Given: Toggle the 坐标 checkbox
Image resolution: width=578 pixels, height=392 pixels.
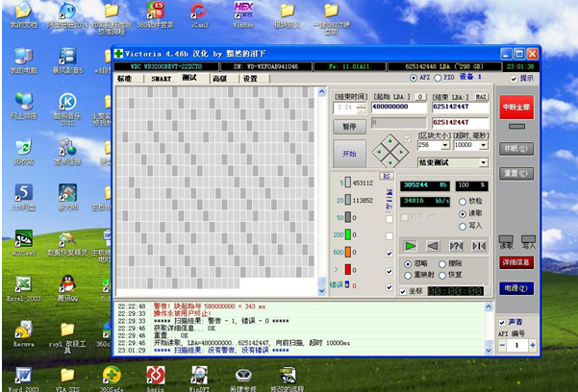Looking at the screenshot, I should (403, 291).
